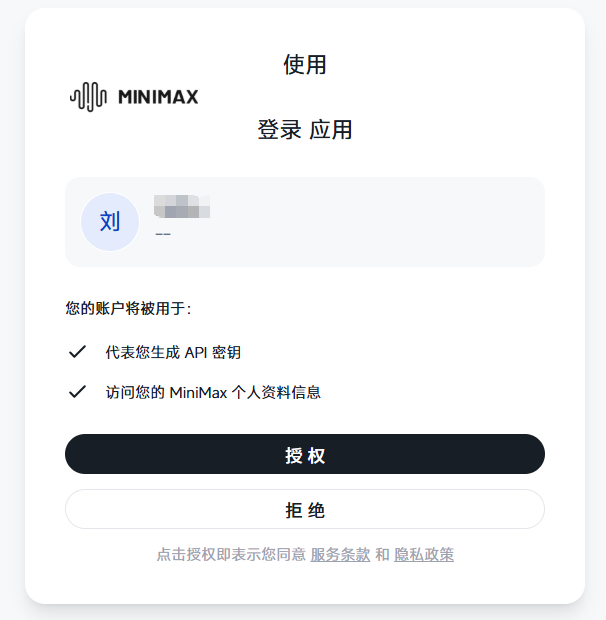Click the MINIMAX wordmark text

tap(158, 97)
